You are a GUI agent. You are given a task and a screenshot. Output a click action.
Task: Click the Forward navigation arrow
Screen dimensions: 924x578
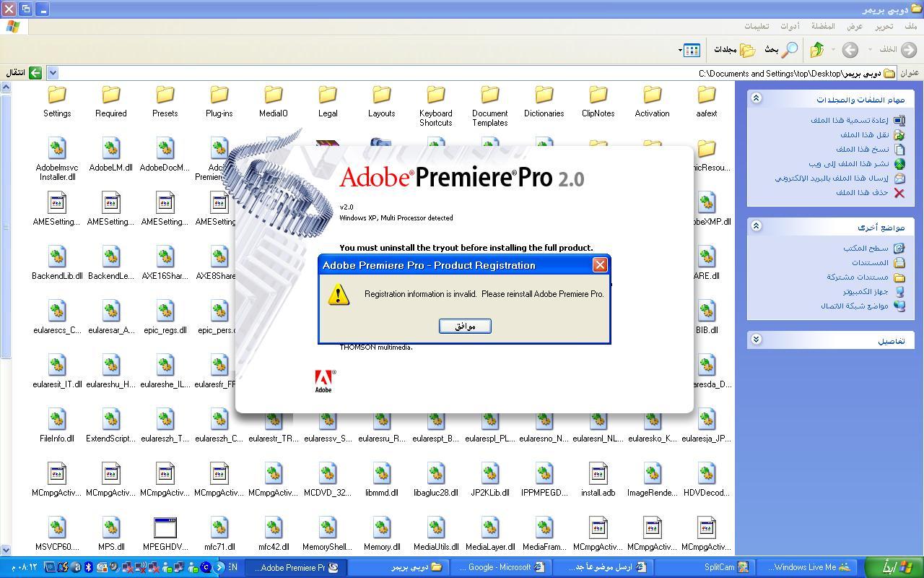[x=850, y=49]
